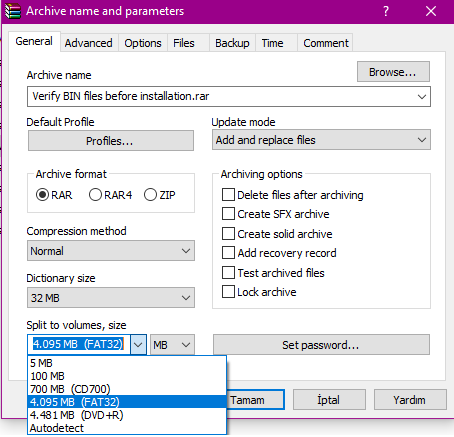Open the MB size unit dropdown
Screen dimensions: 454x437
click(x=172, y=345)
